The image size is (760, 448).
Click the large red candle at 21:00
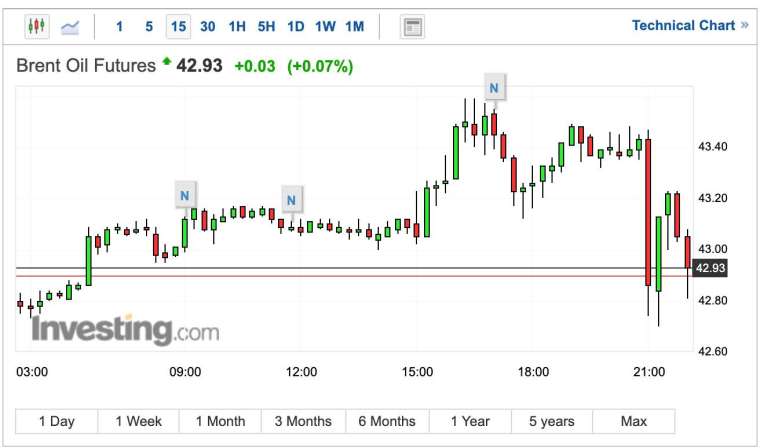648,212
